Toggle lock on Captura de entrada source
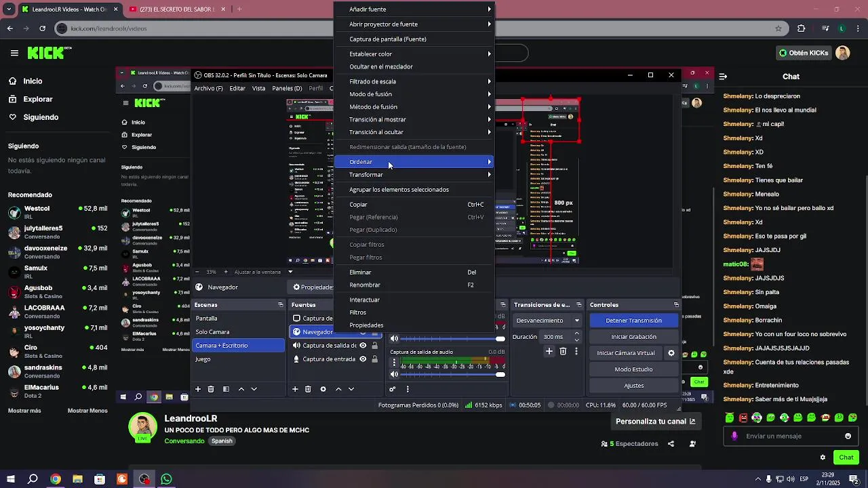 click(374, 359)
